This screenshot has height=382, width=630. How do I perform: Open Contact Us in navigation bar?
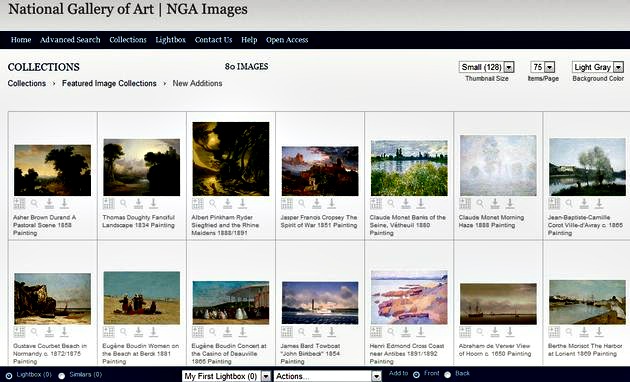tap(213, 40)
